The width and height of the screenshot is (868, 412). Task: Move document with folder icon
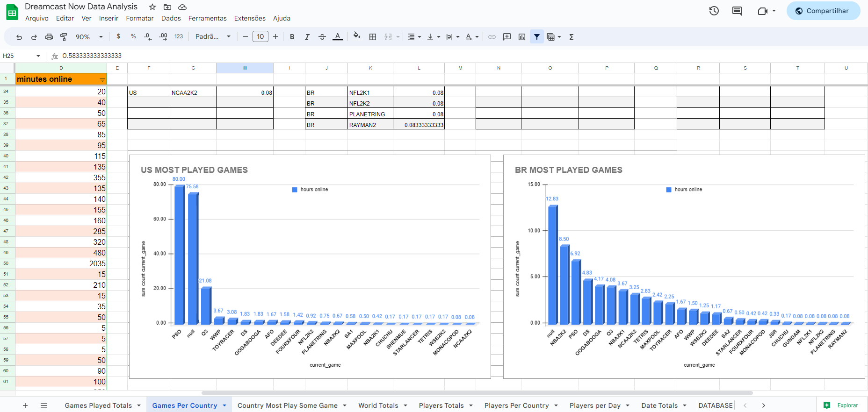click(167, 7)
